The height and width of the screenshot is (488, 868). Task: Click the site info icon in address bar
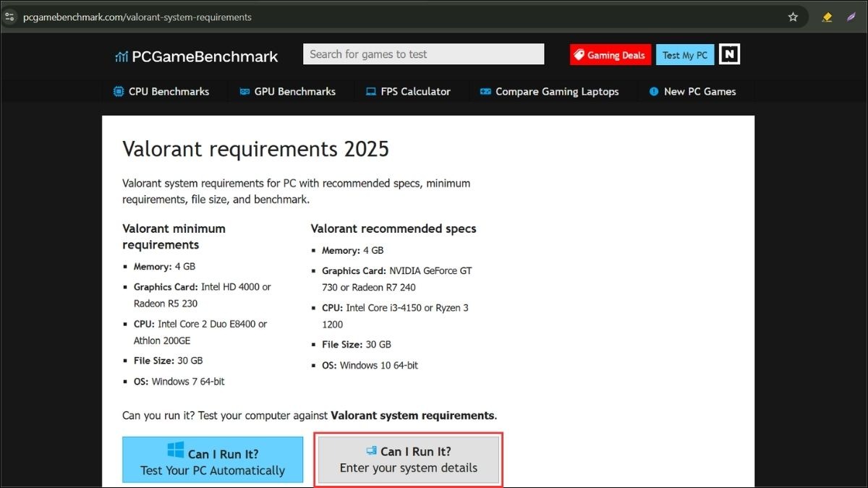coord(10,17)
